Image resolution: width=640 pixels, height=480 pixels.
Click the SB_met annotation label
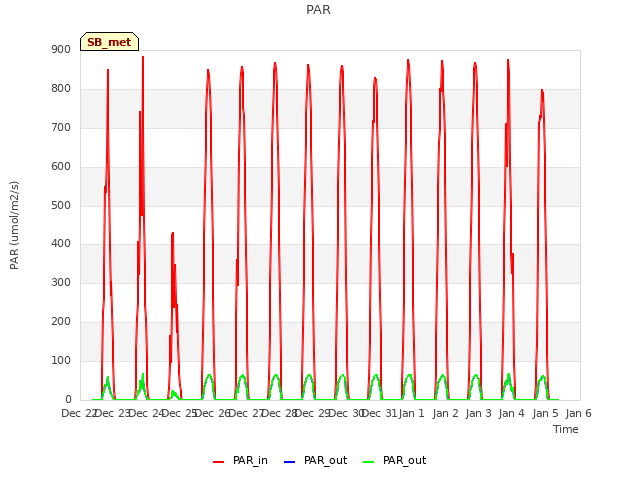[x=109, y=42]
